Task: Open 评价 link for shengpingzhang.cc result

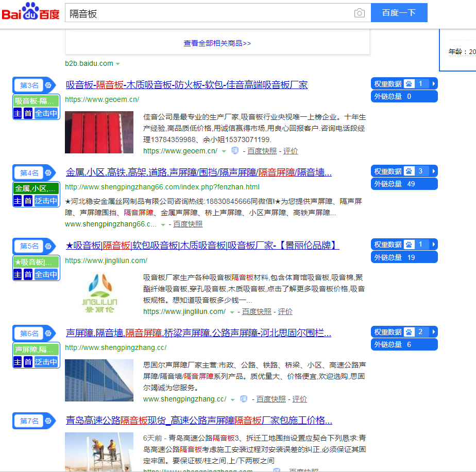Action: [x=300, y=399]
